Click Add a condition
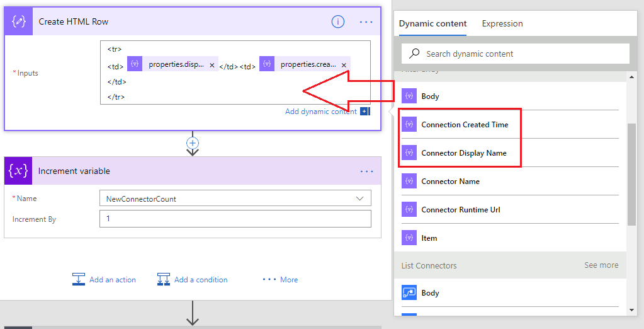644x329 pixels. (x=193, y=280)
